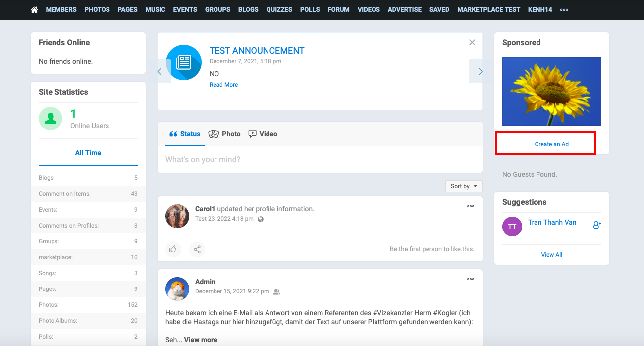Open Carol1's profile picture
This screenshot has width=644, height=346.
(177, 216)
